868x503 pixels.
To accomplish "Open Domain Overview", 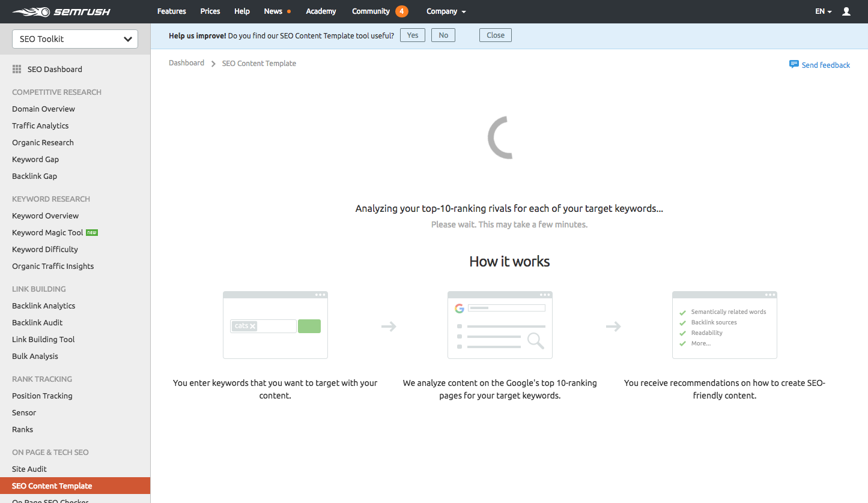I will (43, 109).
